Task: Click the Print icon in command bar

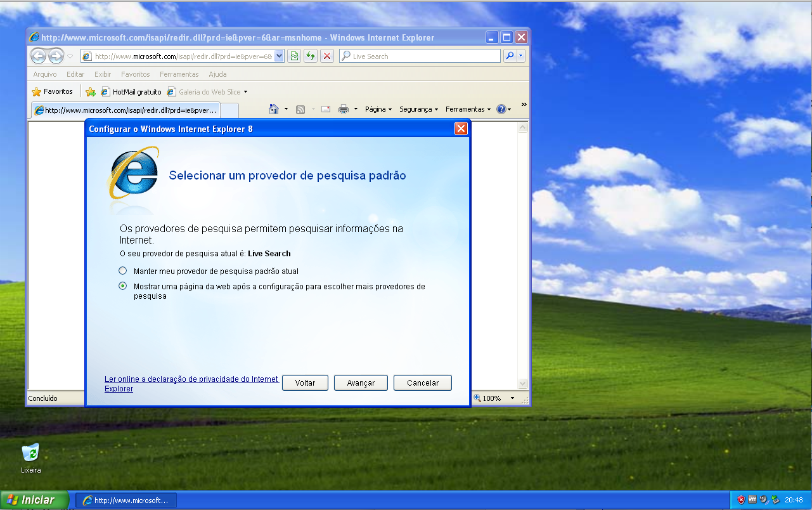Action: click(344, 109)
